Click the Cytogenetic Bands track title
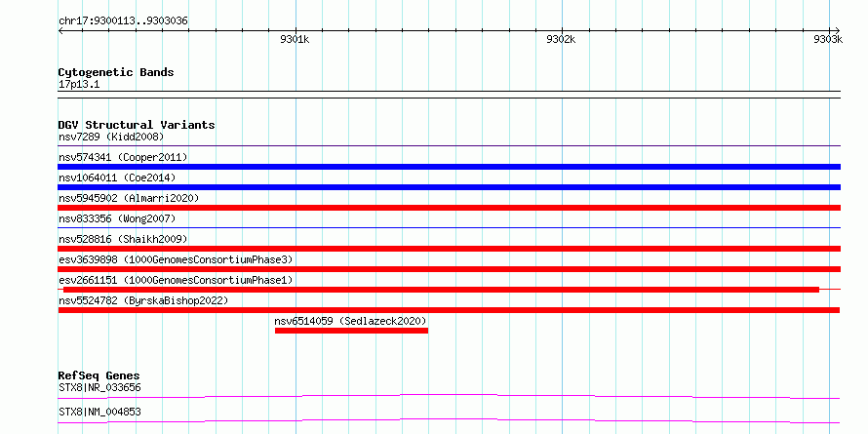 click(116, 72)
